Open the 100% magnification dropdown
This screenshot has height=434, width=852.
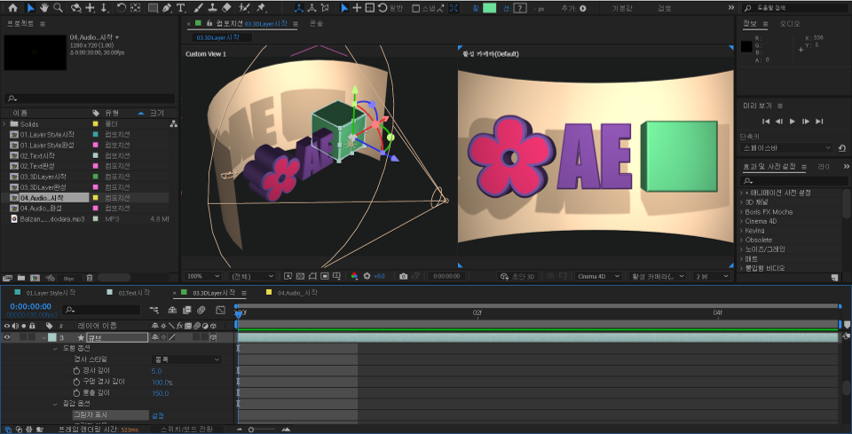(203, 276)
